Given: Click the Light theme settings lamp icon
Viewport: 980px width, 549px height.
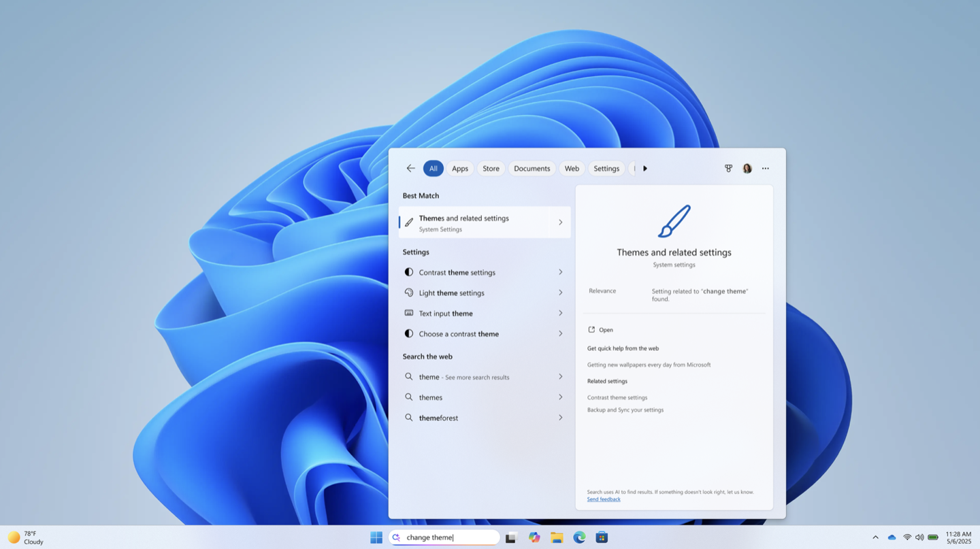Looking at the screenshot, I should coord(408,293).
